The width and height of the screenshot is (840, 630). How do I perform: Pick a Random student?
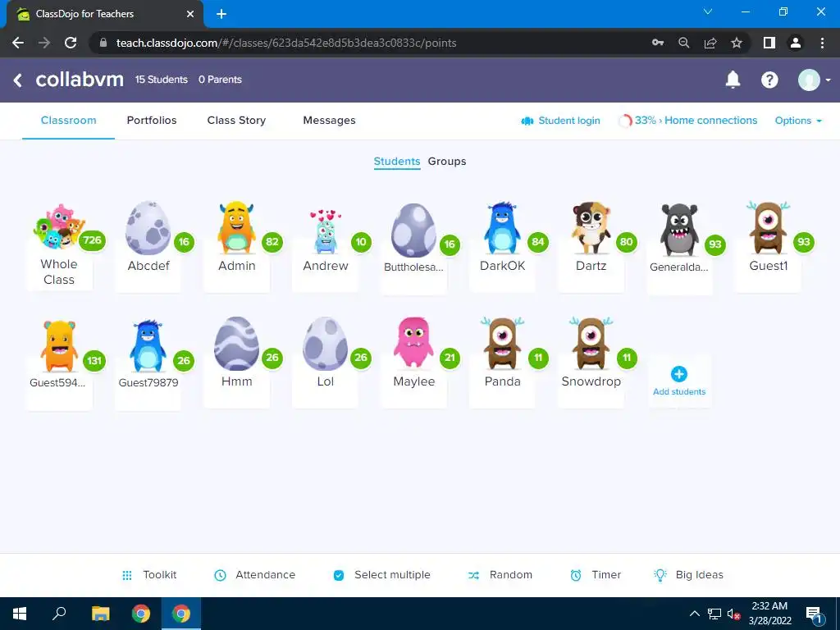(x=500, y=575)
